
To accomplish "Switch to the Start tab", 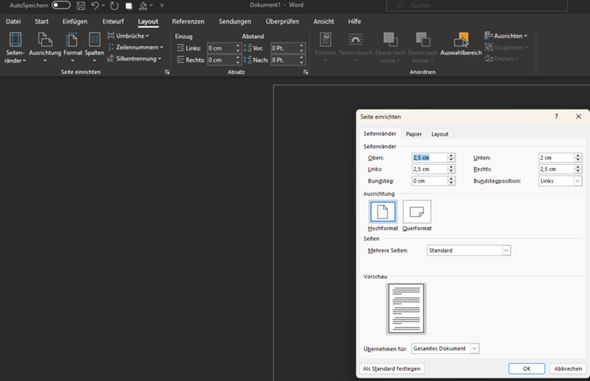I will (41, 21).
